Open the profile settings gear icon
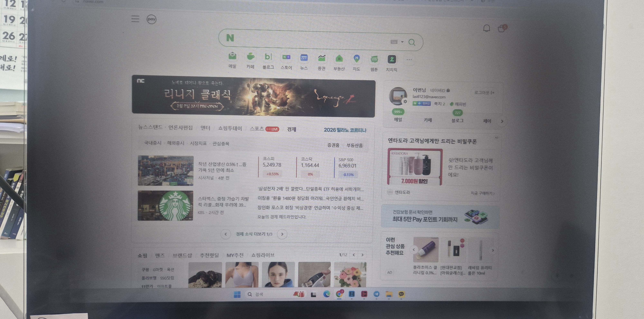The width and height of the screenshot is (644, 319). click(x=405, y=102)
